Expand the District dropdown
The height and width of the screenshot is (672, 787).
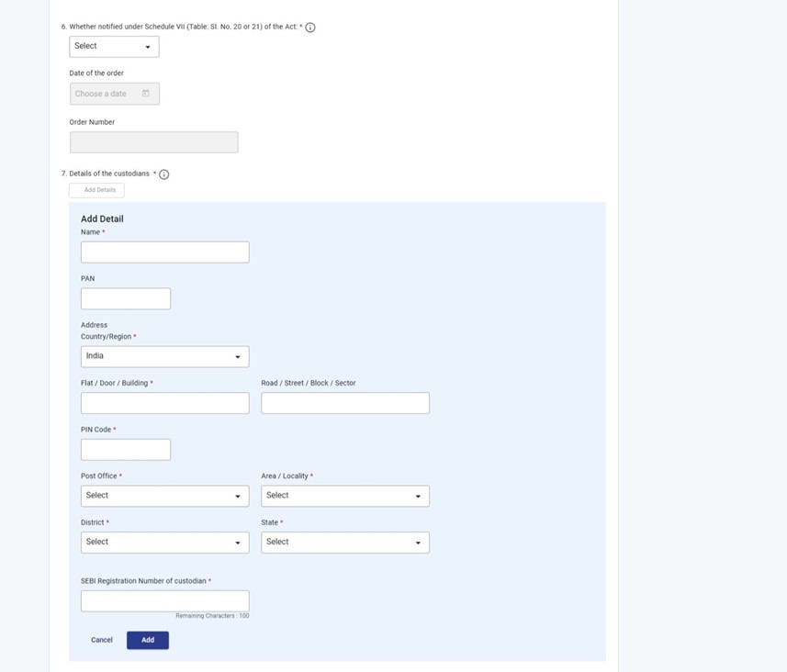coord(164,542)
